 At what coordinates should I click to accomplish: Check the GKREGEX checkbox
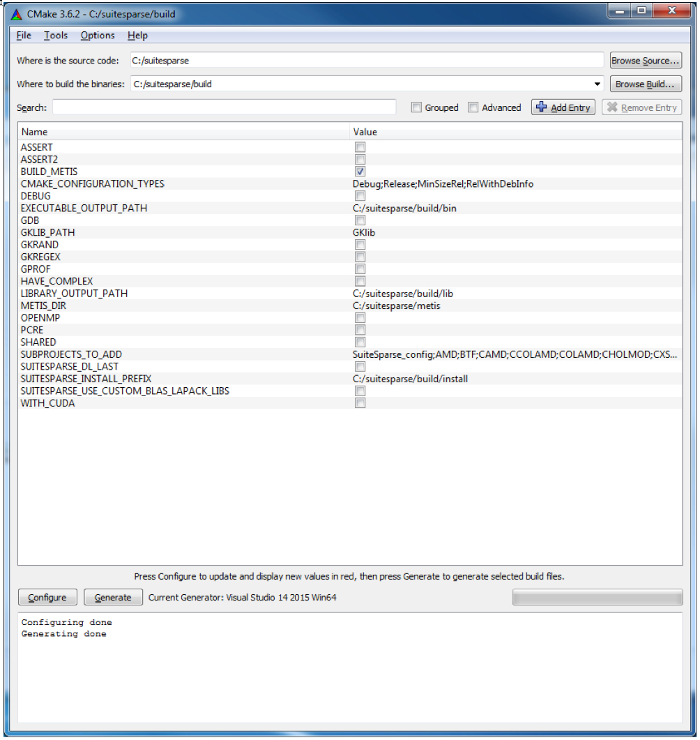point(361,257)
